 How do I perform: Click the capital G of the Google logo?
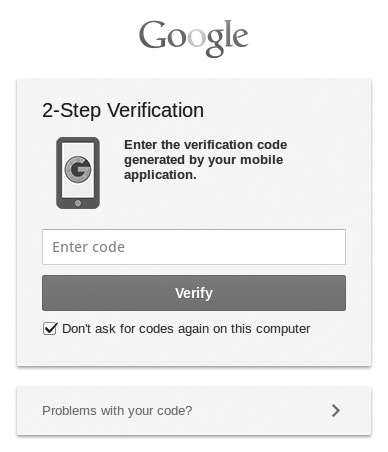click(153, 34)
